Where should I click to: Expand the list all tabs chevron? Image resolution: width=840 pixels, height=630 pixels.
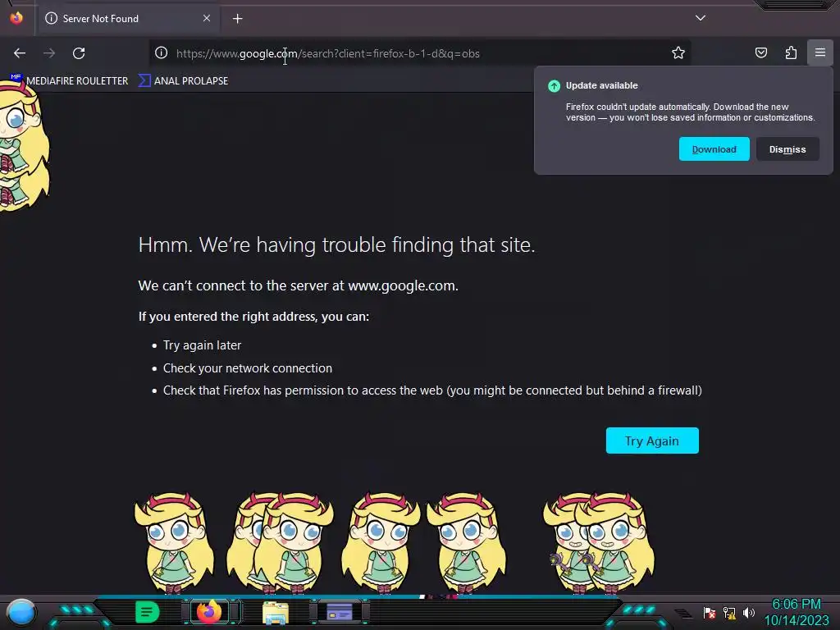(701, 18)
